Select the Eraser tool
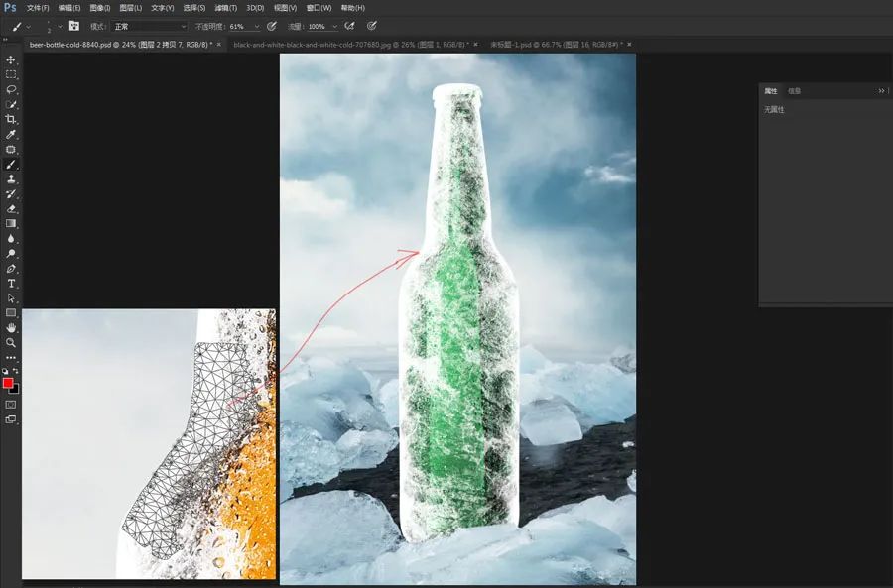Screen dimensions: 893x588 pyautogui.click(x=10, y=209)
